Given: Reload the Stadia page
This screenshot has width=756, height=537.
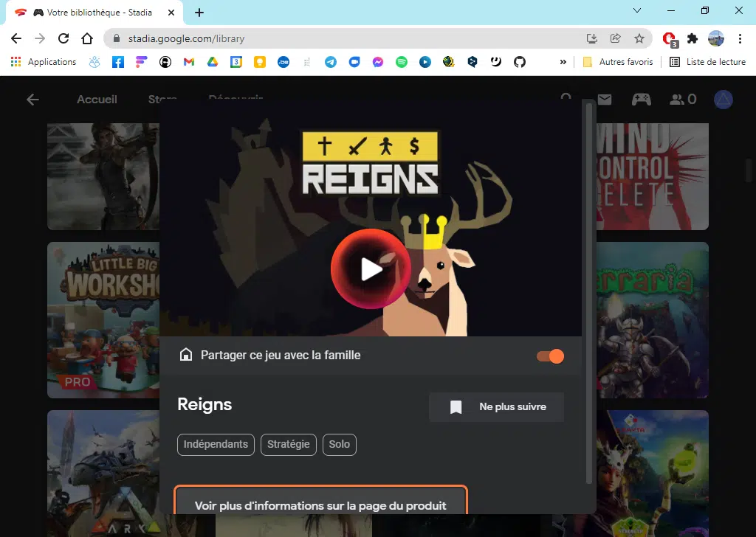Looking at the screenshot, I should (x=63, y=38).
